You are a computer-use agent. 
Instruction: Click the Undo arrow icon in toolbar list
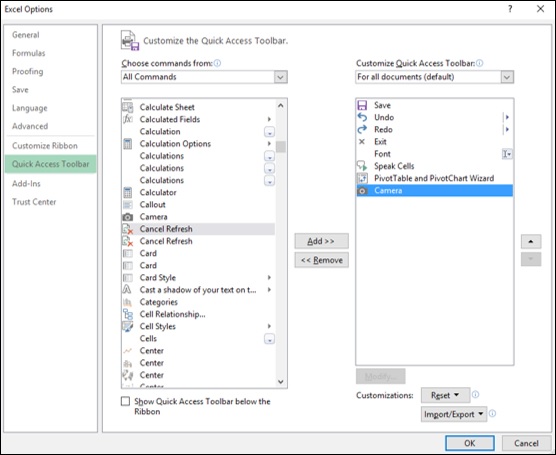[362, 117]
